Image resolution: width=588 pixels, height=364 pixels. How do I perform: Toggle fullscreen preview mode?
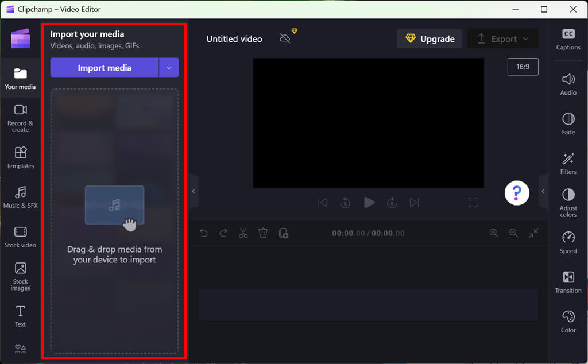click(x=473, y=202)
